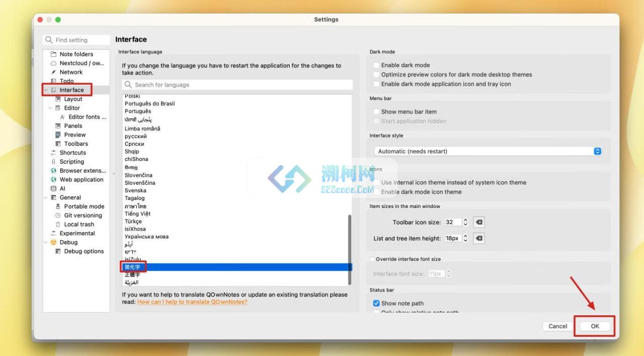Select the Shortcuts settings entry

72,153
